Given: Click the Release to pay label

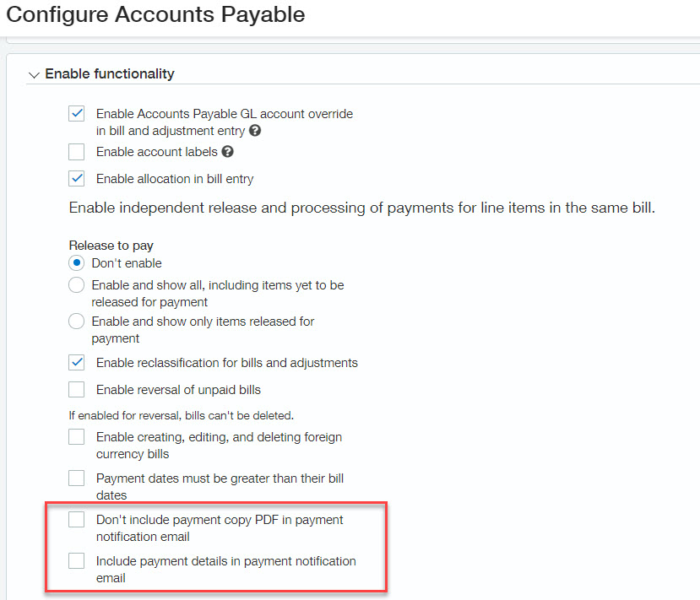Looking at the screenshot, I should point(111,246).
